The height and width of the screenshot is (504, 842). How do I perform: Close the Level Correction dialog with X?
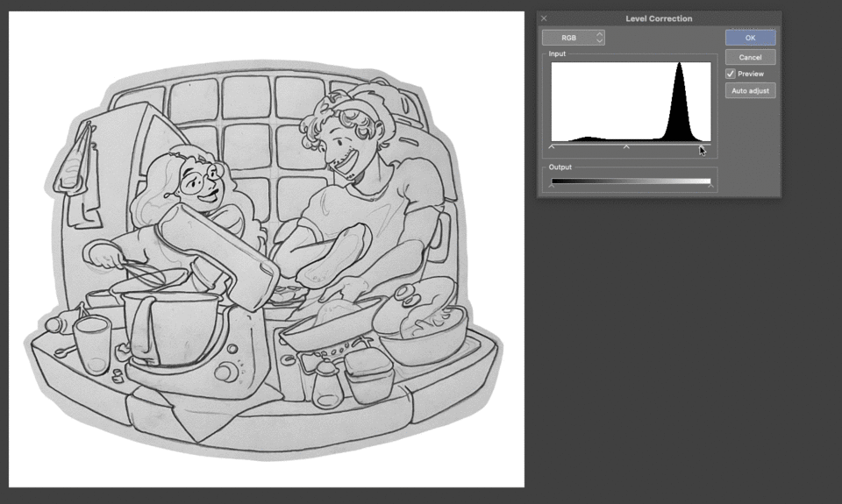click(544, 18)
